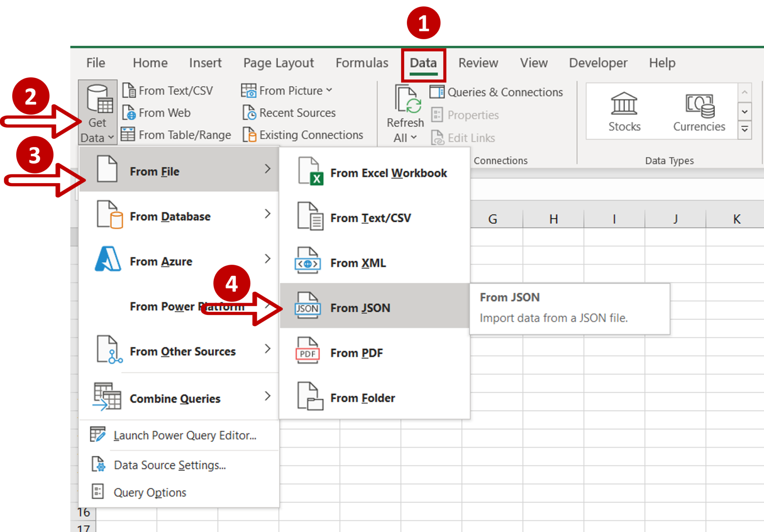This screenshot has height=532, width=764.
Task: Select the Stocks data type
Action: point(623,112)
